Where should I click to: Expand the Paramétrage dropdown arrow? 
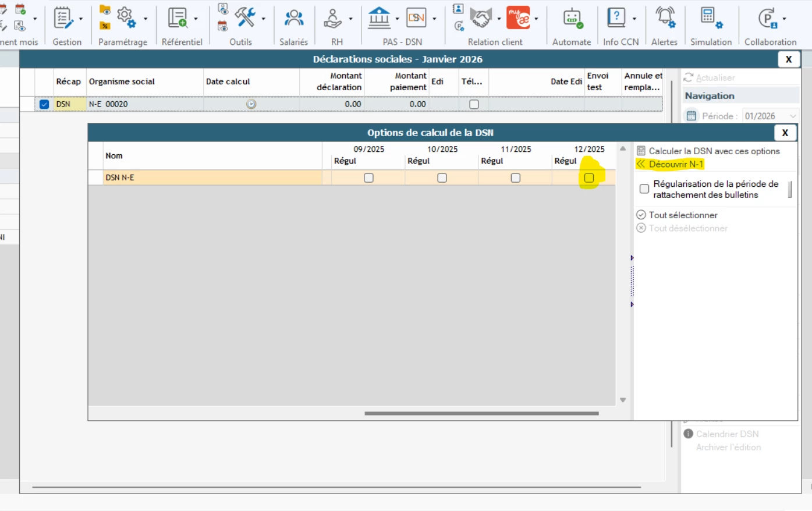[x=146, y=19]
